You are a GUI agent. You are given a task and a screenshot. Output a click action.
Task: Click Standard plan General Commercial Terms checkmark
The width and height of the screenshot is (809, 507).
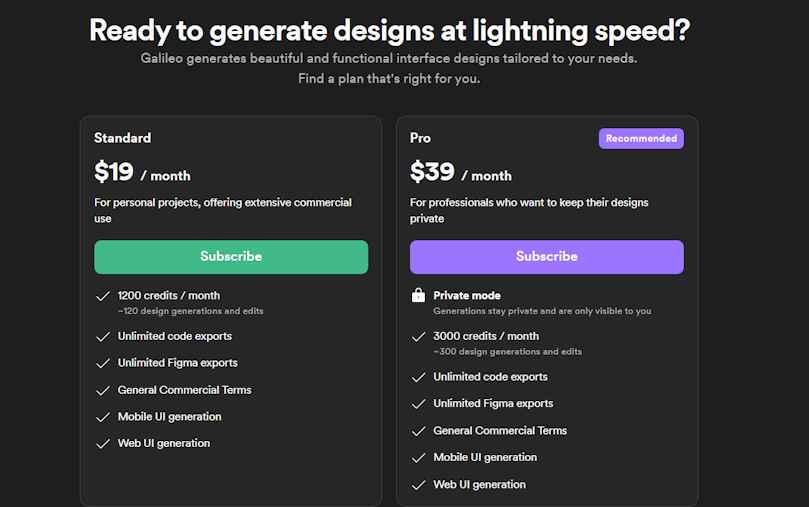[103, 390]
